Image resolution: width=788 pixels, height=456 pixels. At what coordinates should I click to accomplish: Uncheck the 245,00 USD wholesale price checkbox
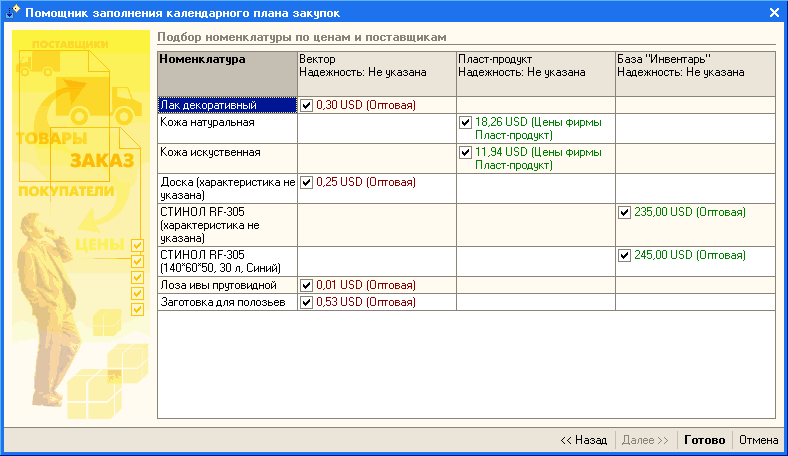624,256
